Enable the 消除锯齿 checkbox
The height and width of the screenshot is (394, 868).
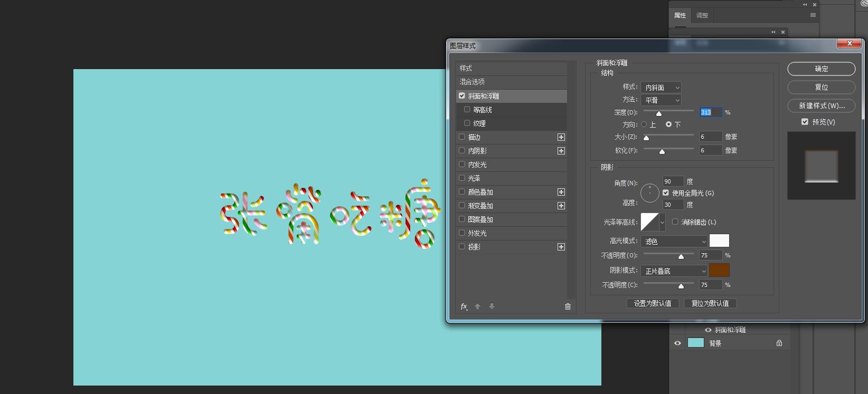pos(675,222)
